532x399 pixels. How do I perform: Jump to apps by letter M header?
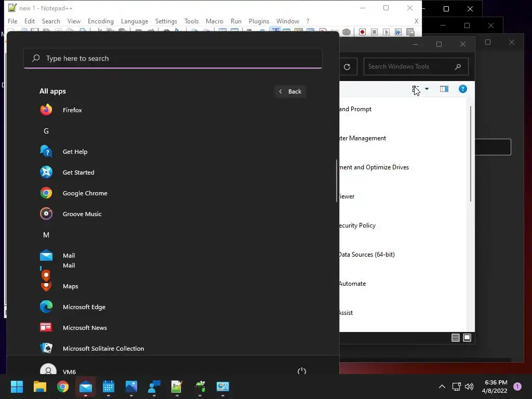[x=46, y=235]
